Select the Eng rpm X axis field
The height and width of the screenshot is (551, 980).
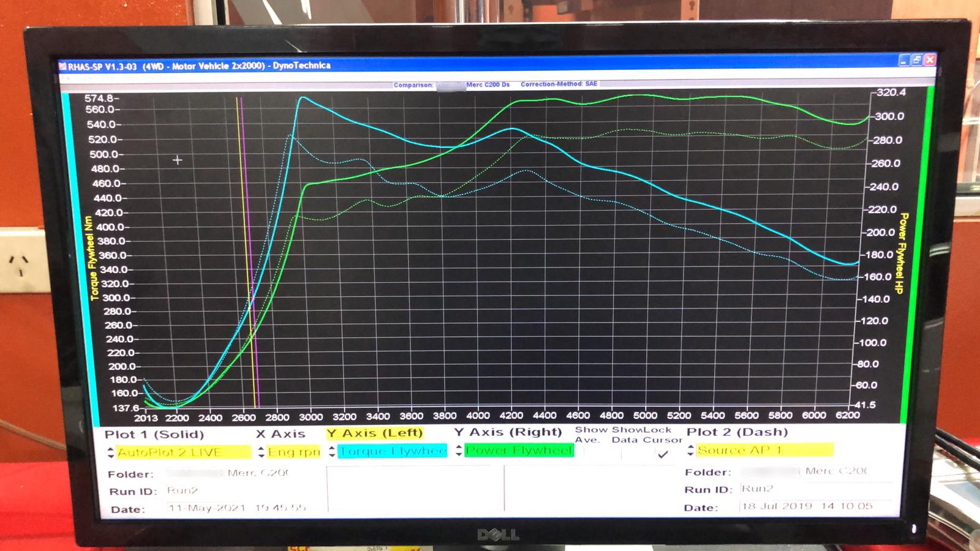[x=294, y=452]
